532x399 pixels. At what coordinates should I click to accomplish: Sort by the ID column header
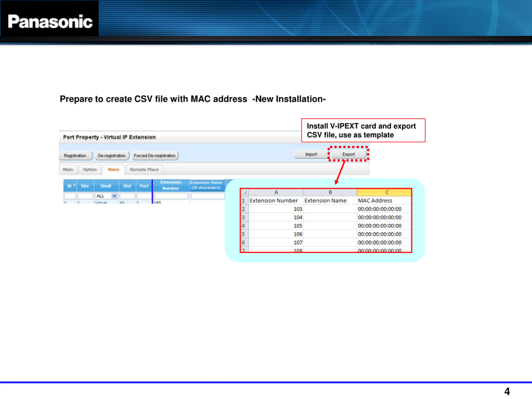point(70,186)
